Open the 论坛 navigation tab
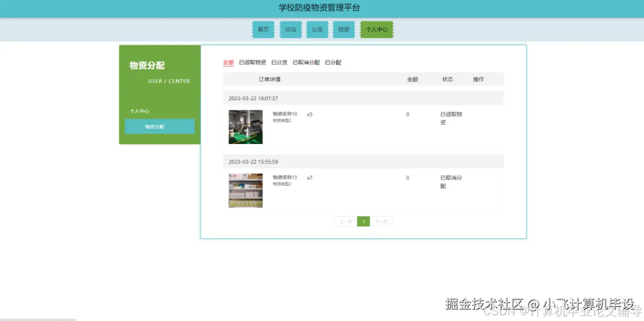The height and width of the screenshot is (321, 644). tap(290, 30)
